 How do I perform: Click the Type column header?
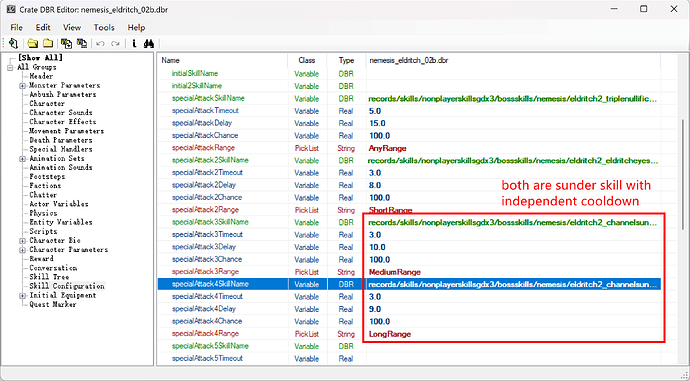(346, 61)
